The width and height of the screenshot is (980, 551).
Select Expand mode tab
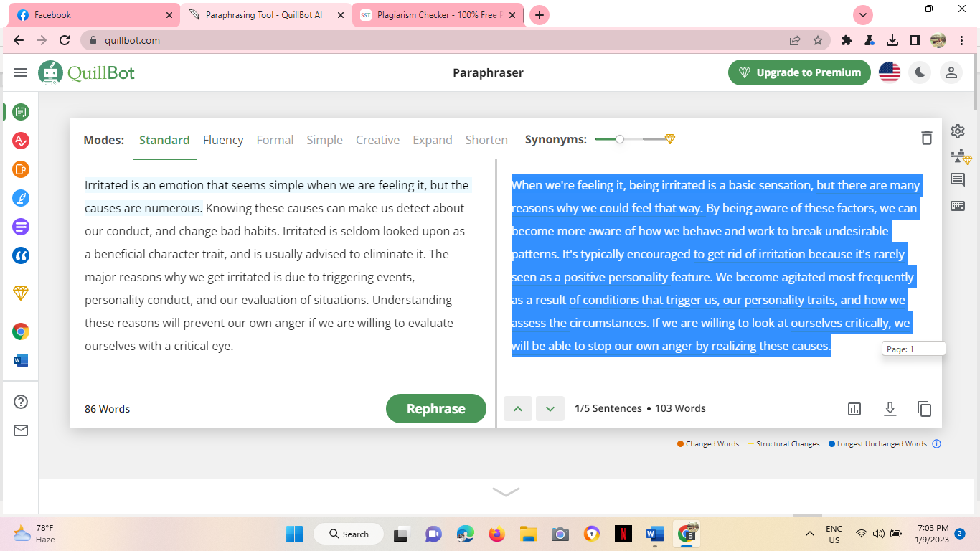[x=433, y=140]
